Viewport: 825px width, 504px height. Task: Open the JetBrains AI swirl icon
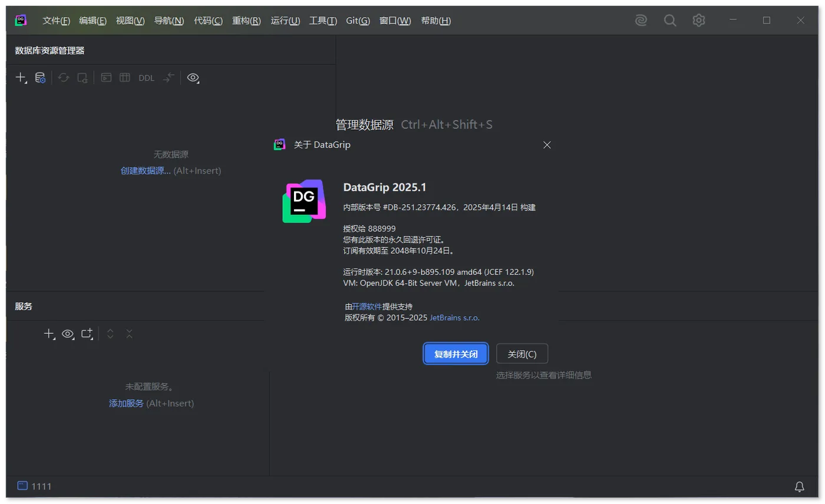641,21
